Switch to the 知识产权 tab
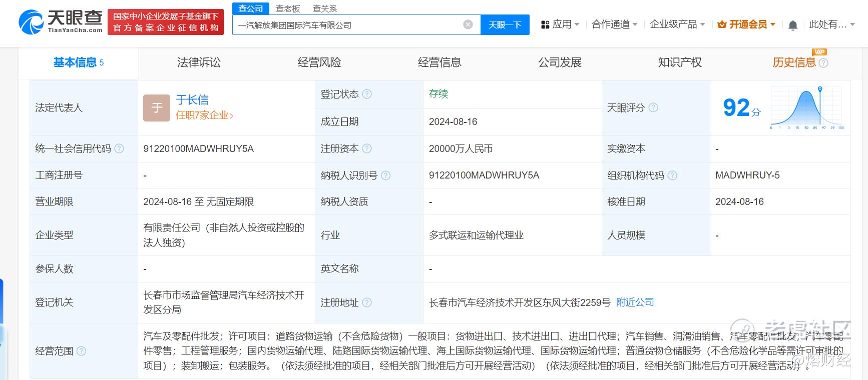The width and height of the screenshot is (868, 380). [x=680, y=62]
